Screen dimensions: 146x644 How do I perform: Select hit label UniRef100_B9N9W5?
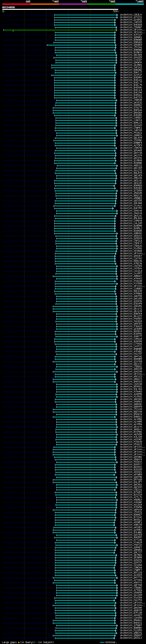point(131,40)
